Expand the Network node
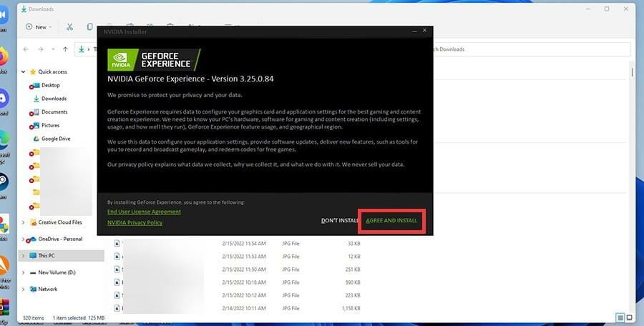644x326 pixels. [23, 290]
